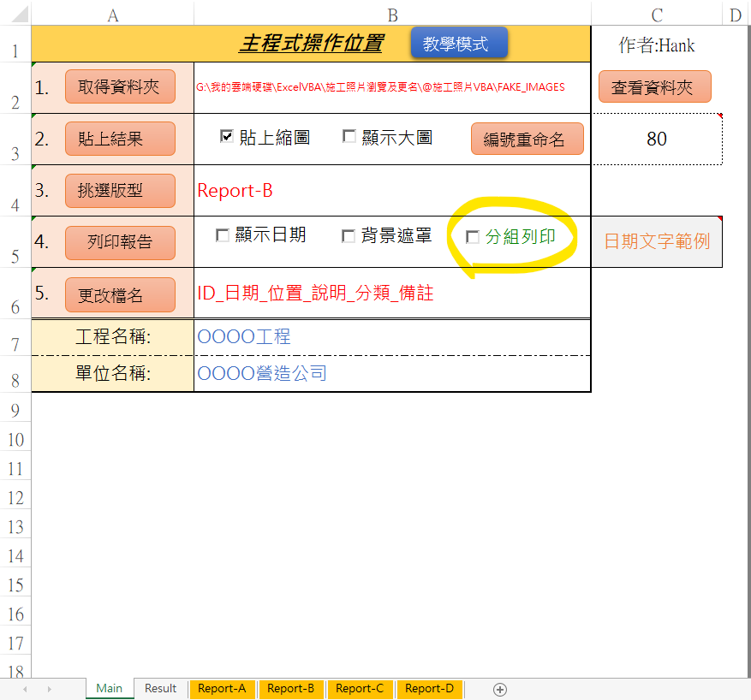Click the 取得資料夾 button in step 1
Viewport: 751px width, 700px height.
pos(120,86)
